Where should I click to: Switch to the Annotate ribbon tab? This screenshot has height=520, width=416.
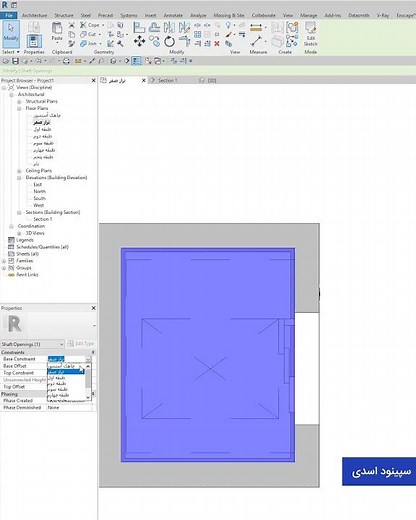click(x=173, y=15)
